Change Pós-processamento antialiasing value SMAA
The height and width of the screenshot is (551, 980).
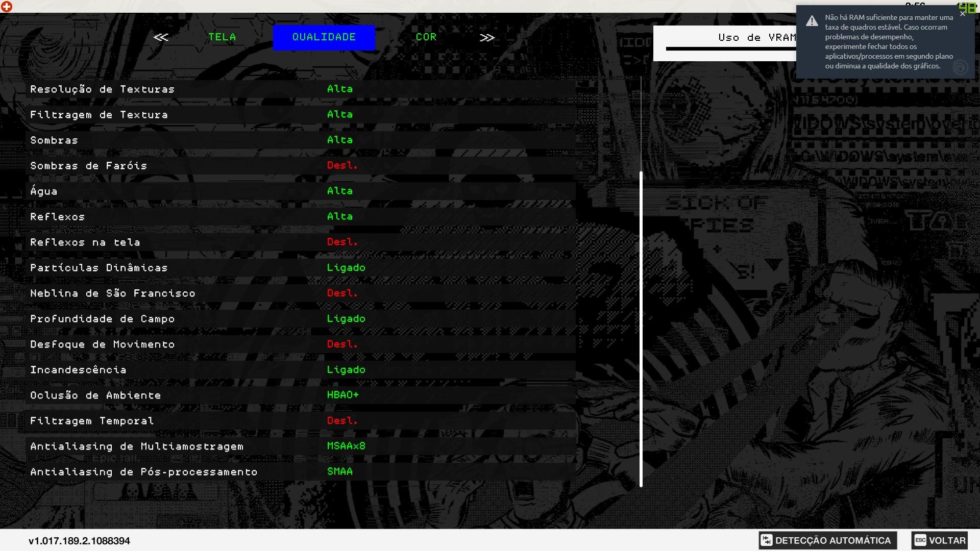click(x=340, y=471)
